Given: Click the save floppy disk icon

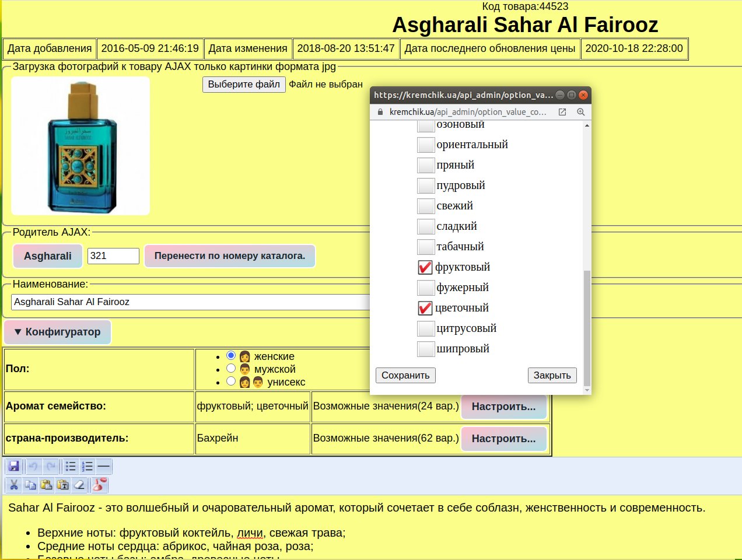Looking at the screenshot, I should click(14, 466).
